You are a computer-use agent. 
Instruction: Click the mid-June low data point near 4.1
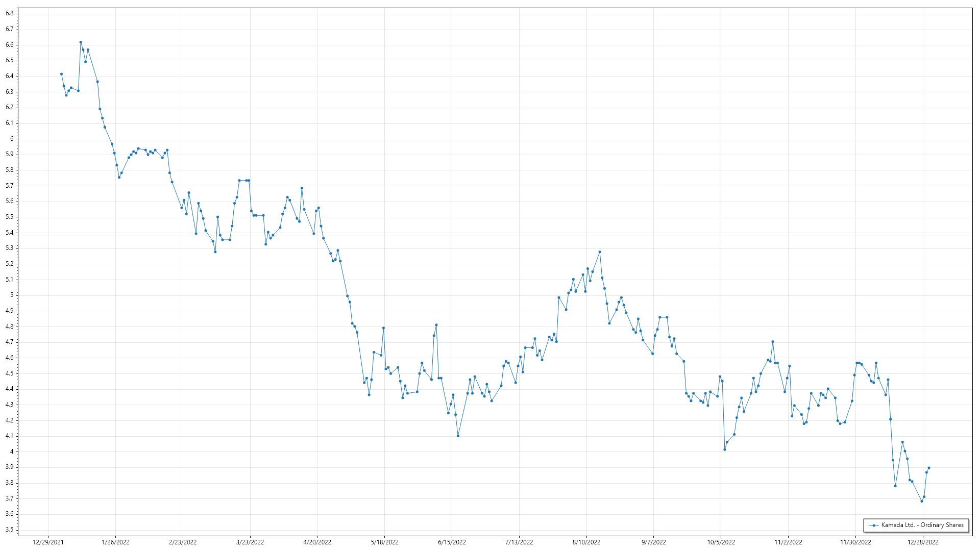point(458,436)
